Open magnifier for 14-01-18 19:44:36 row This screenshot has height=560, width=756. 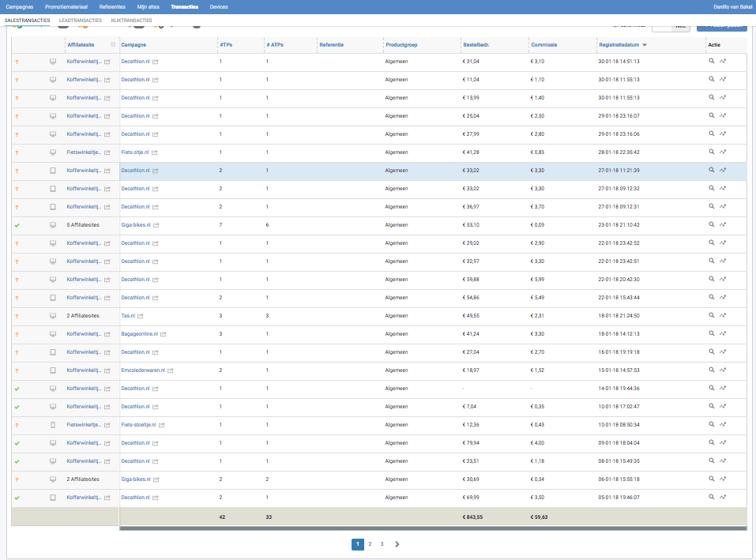click(x=711, y=388)
